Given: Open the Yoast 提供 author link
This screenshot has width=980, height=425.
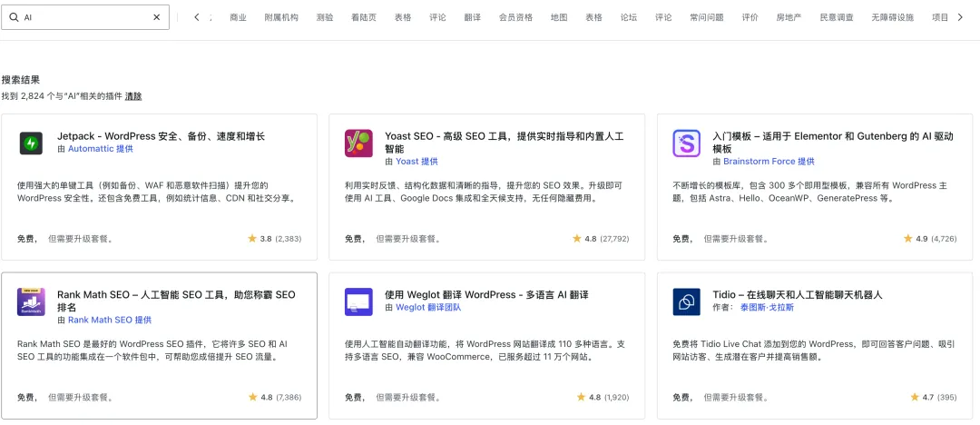Looking at the screenshot, I should coord(416,162).
